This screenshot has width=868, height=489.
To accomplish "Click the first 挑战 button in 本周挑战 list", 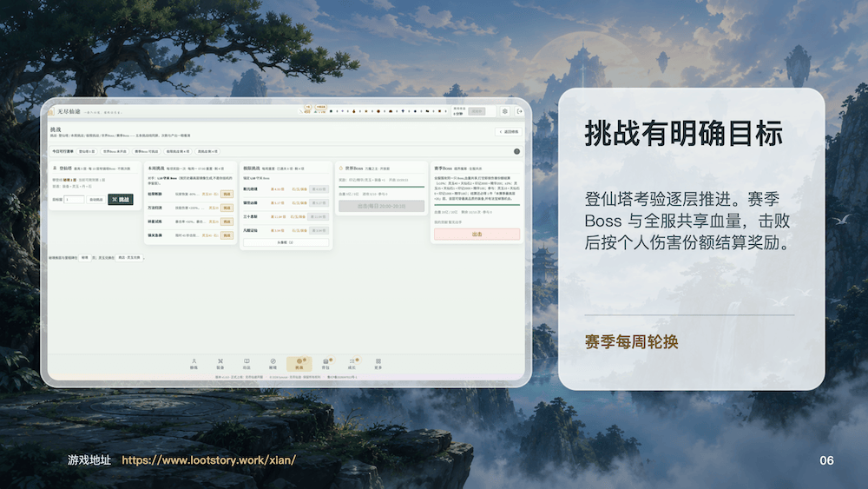I will (x=227, y=194).
